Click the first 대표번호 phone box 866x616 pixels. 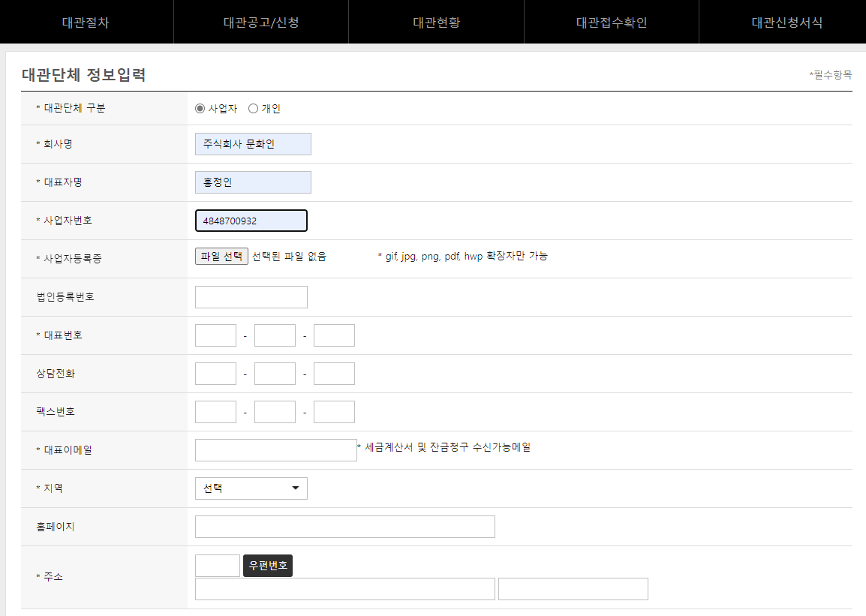coord(216,335)
